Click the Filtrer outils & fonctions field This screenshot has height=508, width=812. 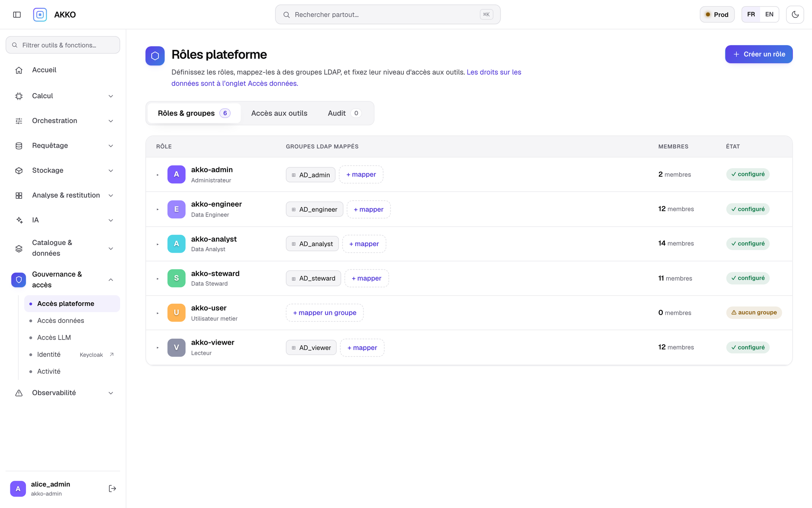(63, 45)
